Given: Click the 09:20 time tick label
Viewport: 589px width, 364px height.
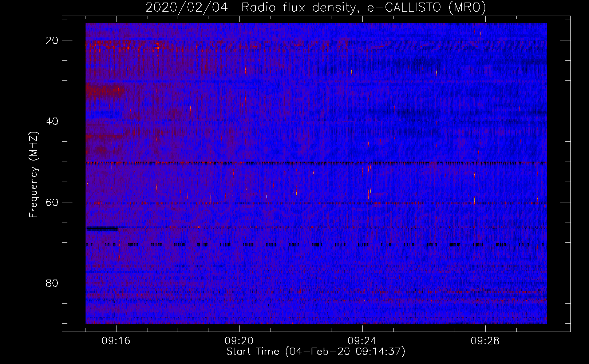Looking at the screenshot, I should [239, 341].
